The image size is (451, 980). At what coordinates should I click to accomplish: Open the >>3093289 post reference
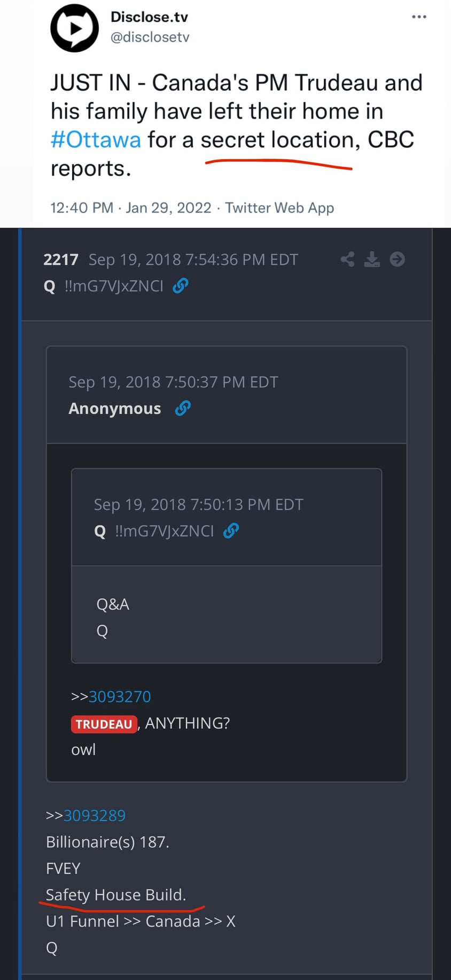click(x=94, y=816)
